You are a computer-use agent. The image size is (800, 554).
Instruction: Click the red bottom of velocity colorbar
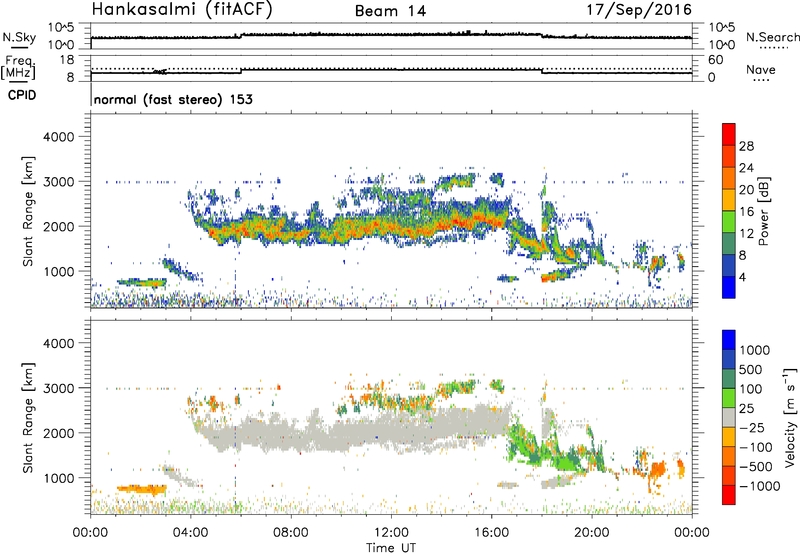pyautogui.click(x=729, y=495)
